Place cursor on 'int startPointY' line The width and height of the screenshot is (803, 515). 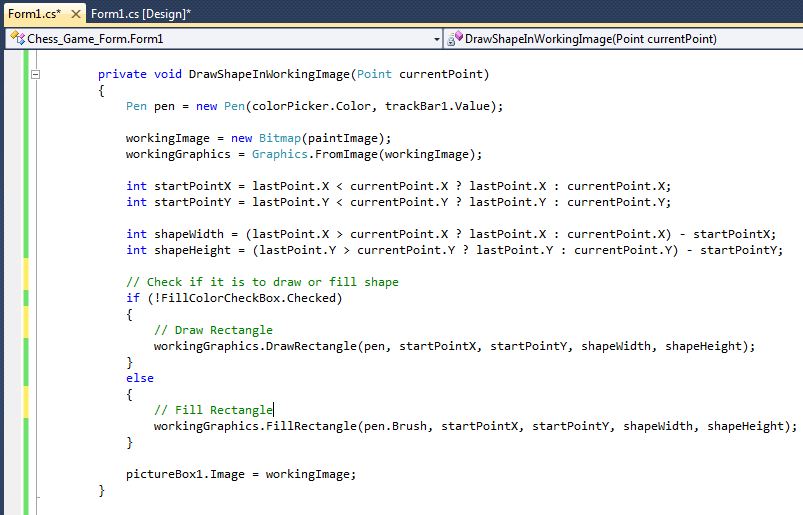pos(398,202)
